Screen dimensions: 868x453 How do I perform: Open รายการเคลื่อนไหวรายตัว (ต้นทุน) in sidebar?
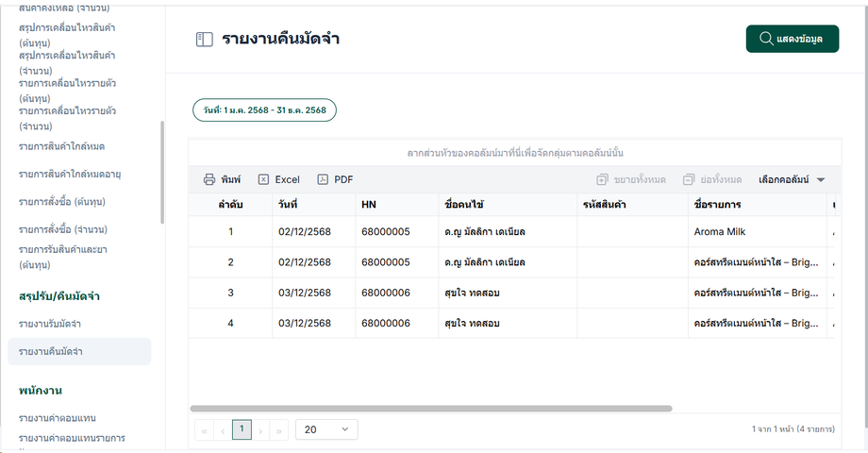point(68,91)
